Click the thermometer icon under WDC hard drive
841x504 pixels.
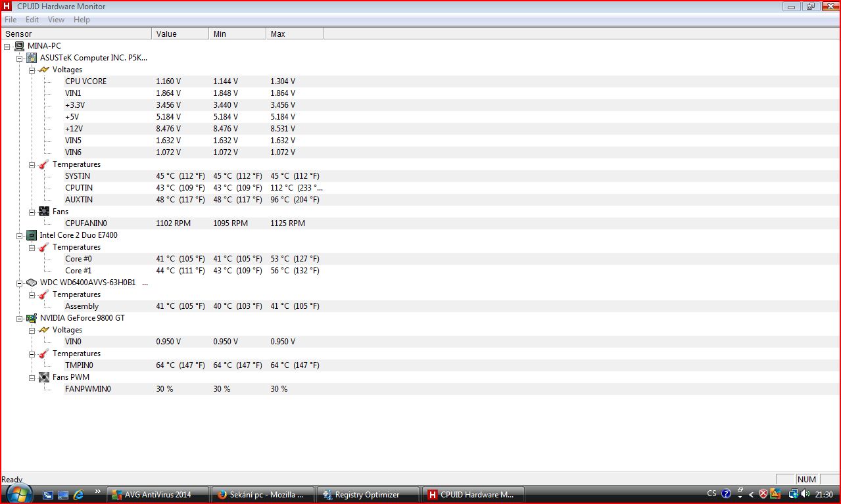point(44,294)
